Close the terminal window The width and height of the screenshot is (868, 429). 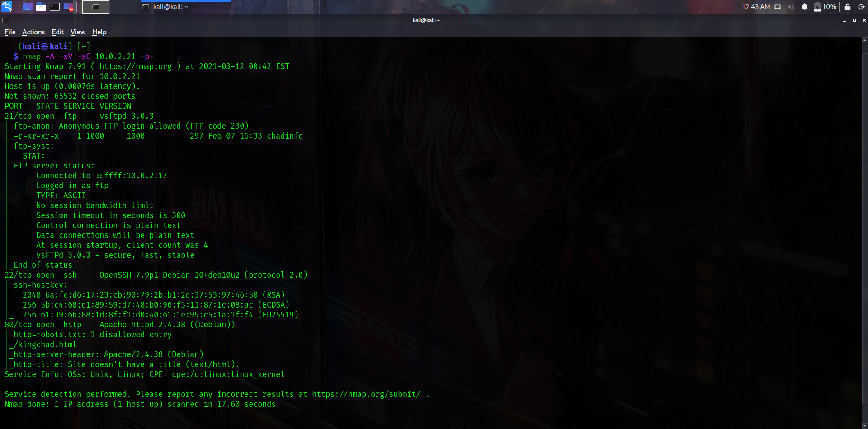pyautogui.click(x=864, y=20)
